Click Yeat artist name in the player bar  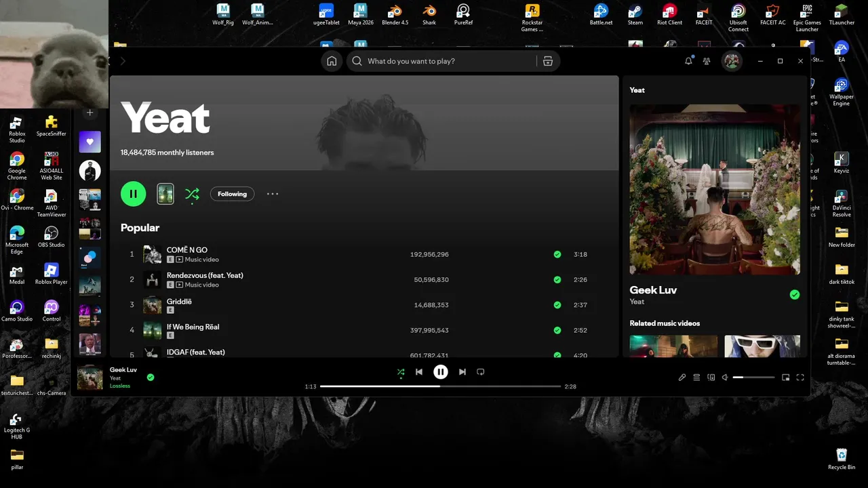click(115, 378)
